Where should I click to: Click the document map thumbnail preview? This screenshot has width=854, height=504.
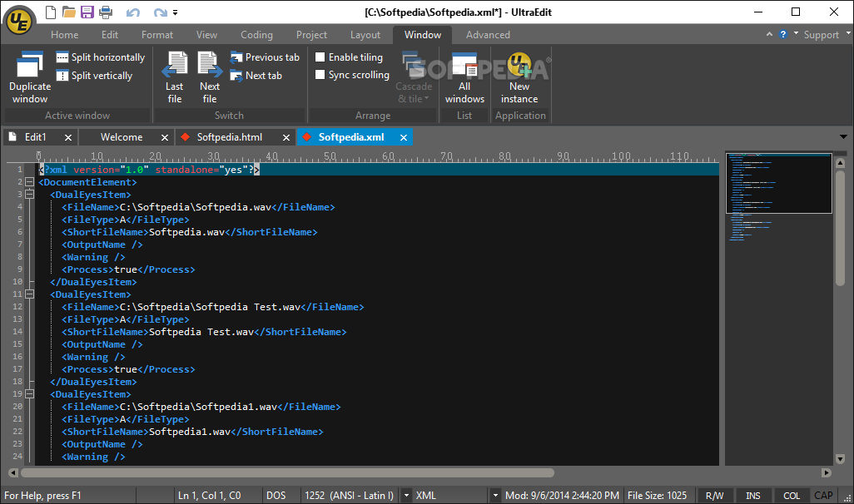click(779, 183)
